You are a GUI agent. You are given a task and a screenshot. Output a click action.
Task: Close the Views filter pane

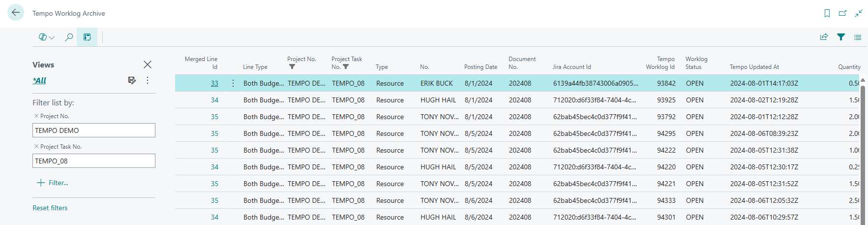coord(148,64)
